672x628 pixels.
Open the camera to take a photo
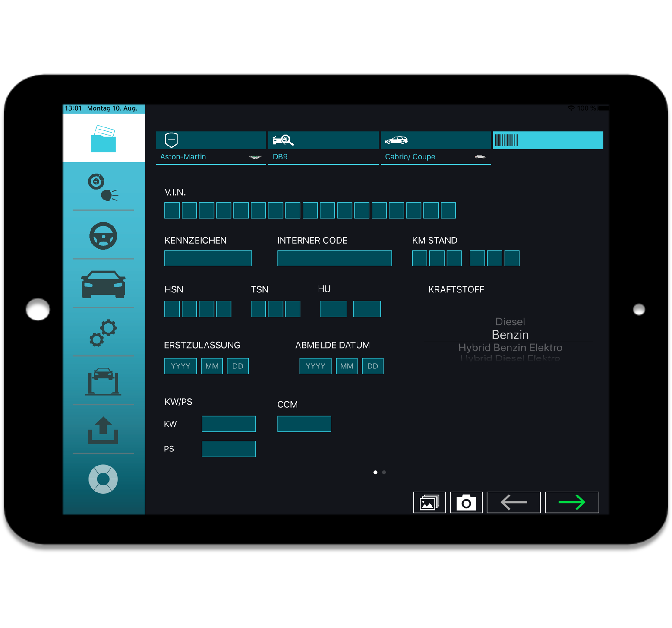pyautogui.click(x=466, y=502)
